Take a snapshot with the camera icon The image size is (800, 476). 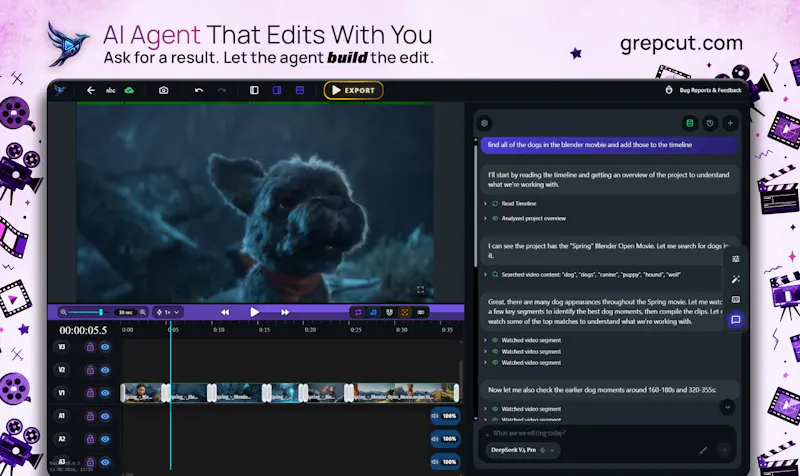click(163, 90)
